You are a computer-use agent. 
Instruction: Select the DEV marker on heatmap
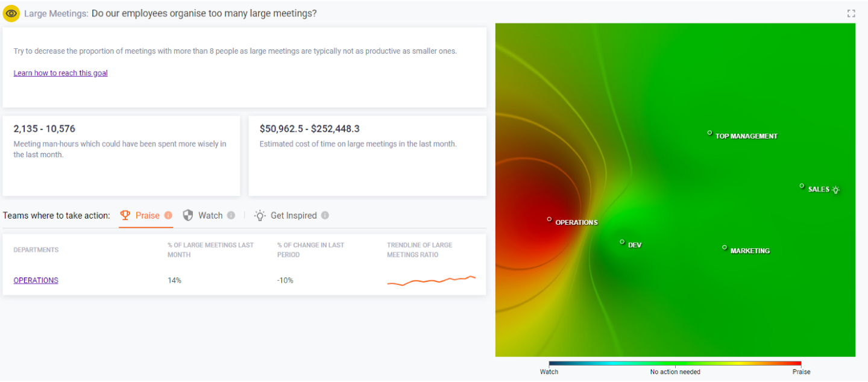coord(622,242)
